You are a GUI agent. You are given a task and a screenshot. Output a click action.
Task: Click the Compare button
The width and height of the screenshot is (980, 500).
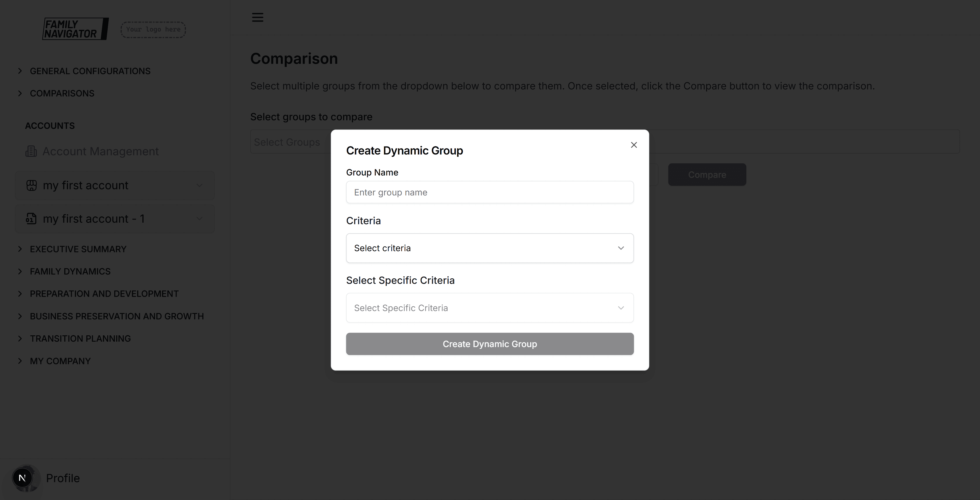tap(707, 174)
